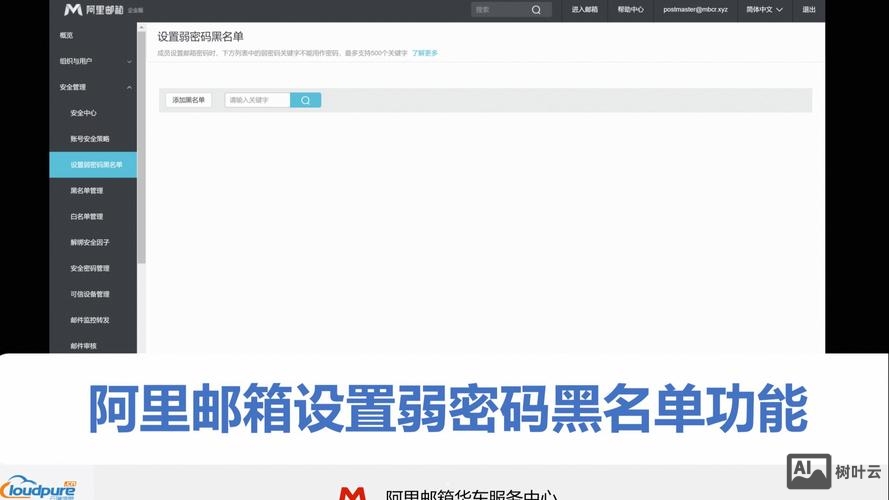
Task: Click the 添加黑名单 button
Action: [x=188, y=100]
